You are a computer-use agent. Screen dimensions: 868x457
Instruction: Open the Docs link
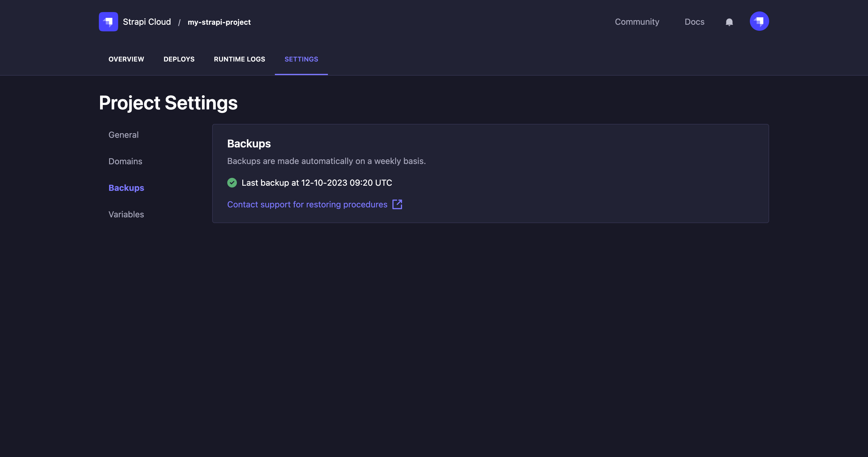(x=694, y=22)
